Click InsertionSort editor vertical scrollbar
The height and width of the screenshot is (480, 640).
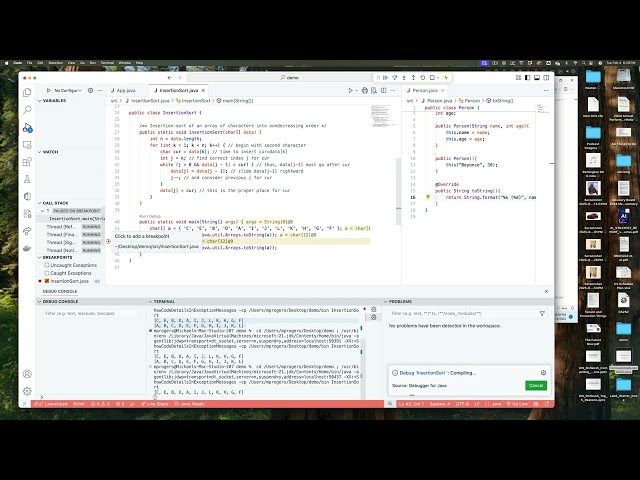click(399, 192)
